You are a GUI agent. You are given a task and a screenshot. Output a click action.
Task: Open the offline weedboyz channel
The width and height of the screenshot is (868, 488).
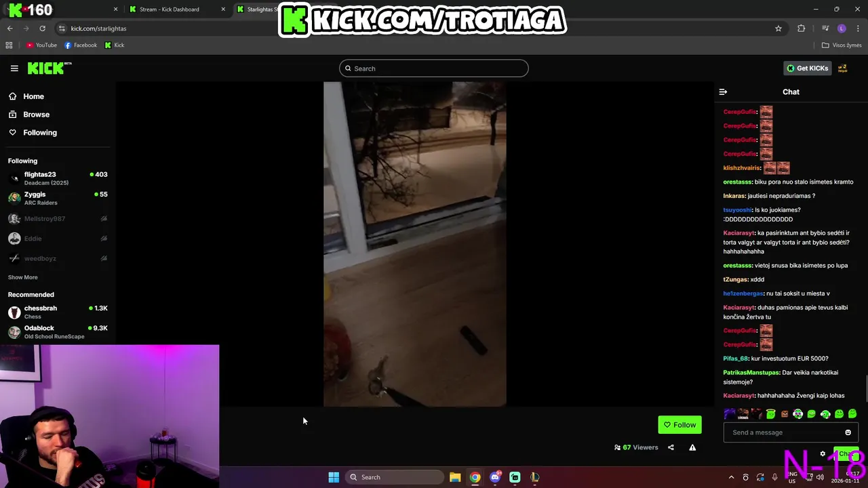click(58, 258)
